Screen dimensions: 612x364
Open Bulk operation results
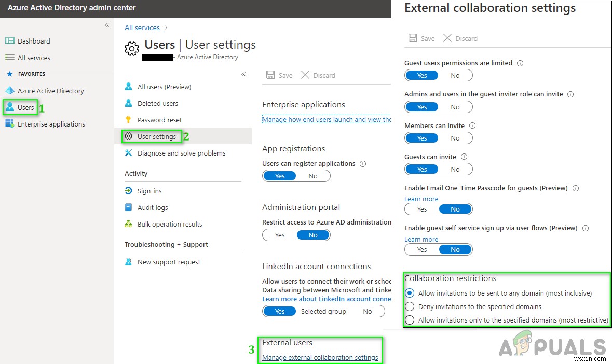[x=164, y=224]
